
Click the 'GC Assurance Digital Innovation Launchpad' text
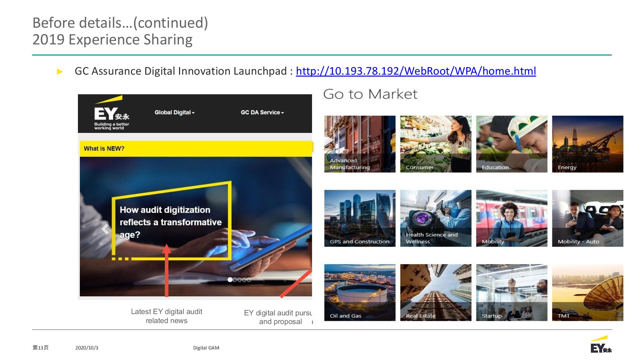[x=181, y=71]
